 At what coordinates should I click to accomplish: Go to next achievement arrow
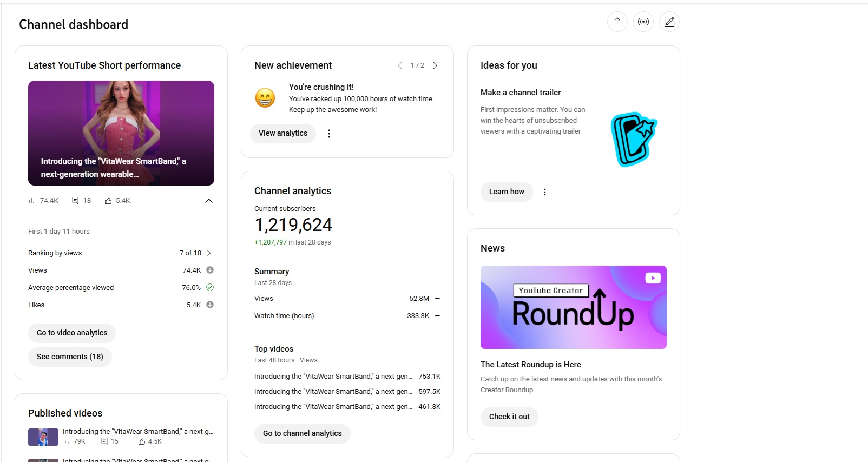(435, 65)
